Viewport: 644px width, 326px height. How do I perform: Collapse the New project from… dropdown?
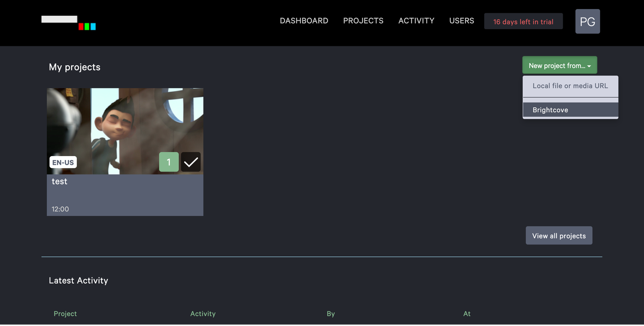(x=559, y=66)
